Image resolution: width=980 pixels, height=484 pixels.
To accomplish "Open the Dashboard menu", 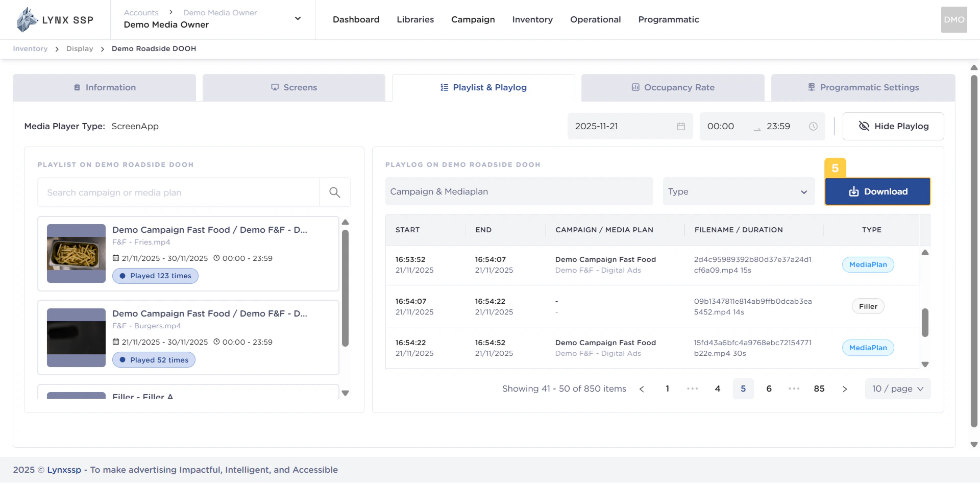I will (x=356, y=19).
